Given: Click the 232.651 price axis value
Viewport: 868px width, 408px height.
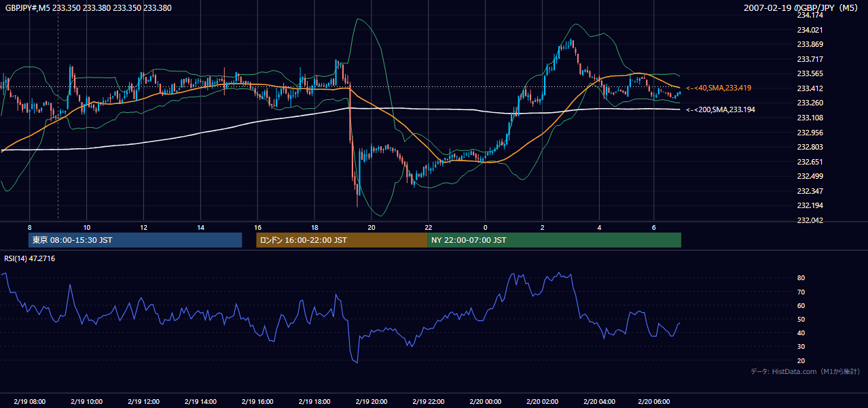Looking at the screenshot, I should tap(810, 162).
